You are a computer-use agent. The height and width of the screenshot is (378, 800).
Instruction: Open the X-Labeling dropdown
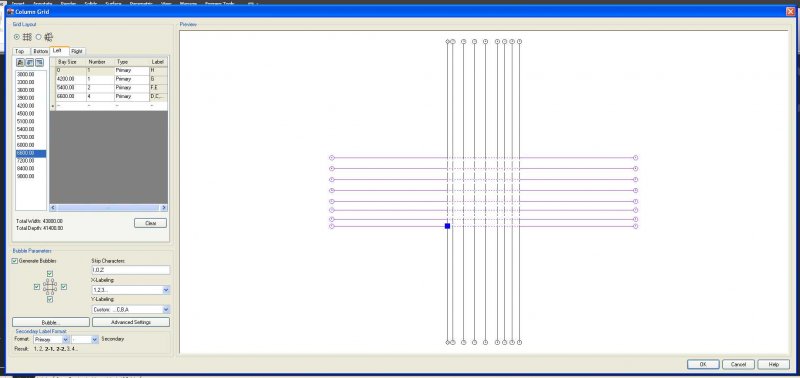pyautogui.click(x=131, y=290)
